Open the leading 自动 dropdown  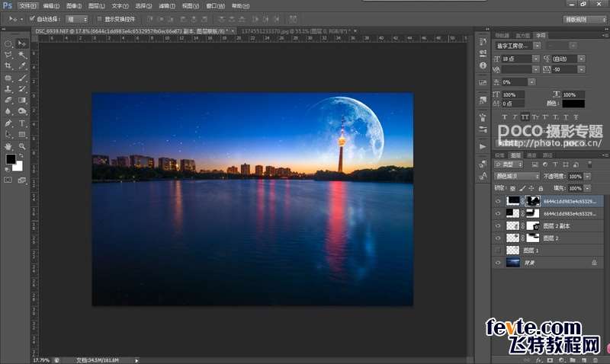(581, 59)
